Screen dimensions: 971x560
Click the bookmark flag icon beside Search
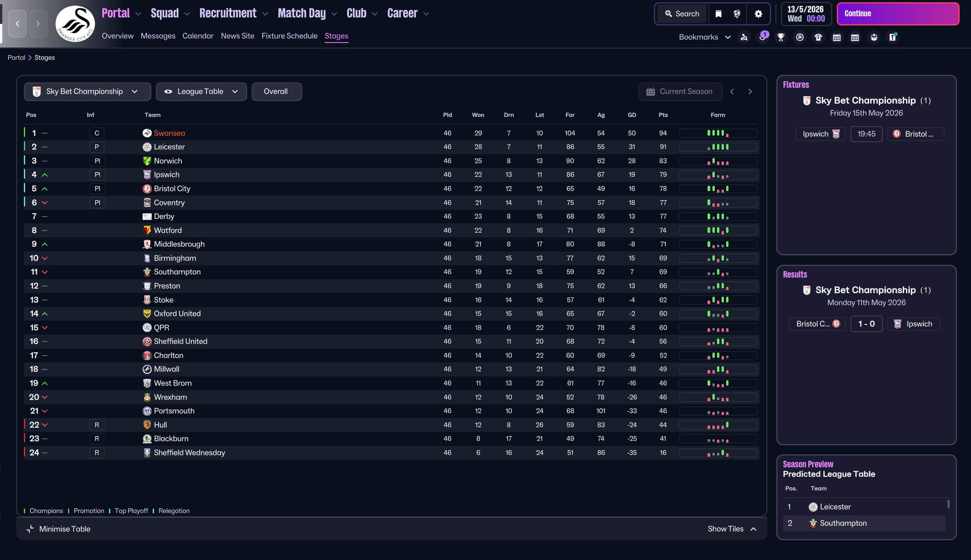[718, 14]
